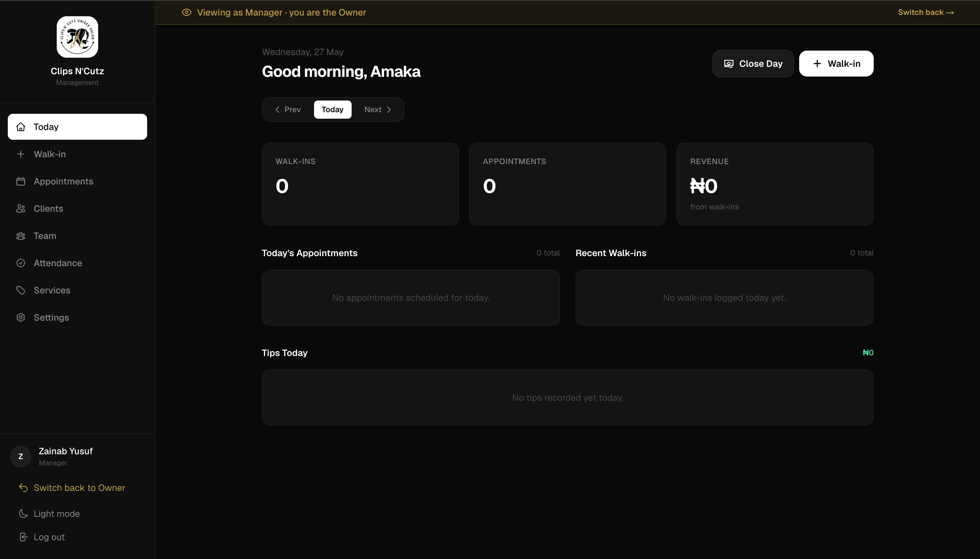980x559 pixels.
Task: Click the home icon beside Today
Action: (21, 127)
